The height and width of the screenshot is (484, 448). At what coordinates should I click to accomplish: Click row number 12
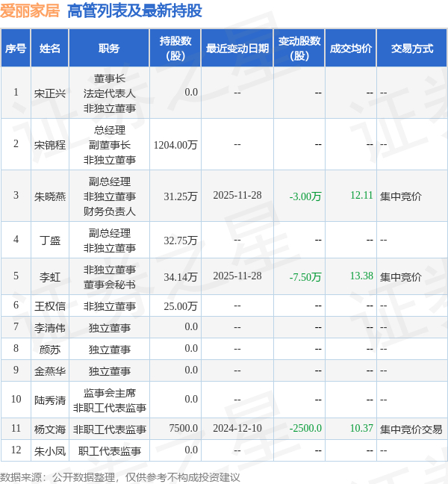tap(16, 450)
